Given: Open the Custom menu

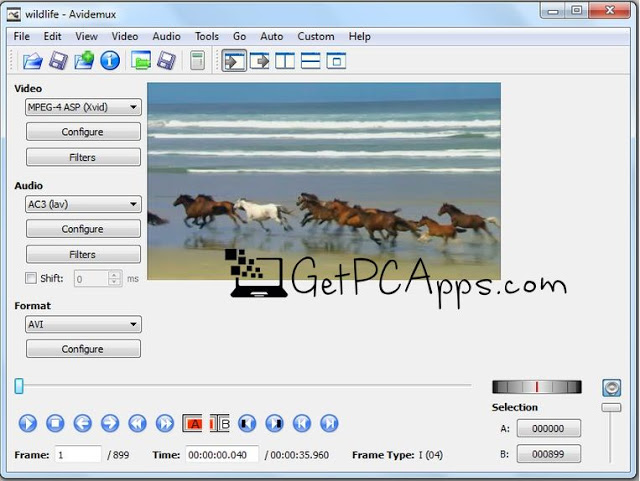Looking at the screenshot, I should 316,36.
